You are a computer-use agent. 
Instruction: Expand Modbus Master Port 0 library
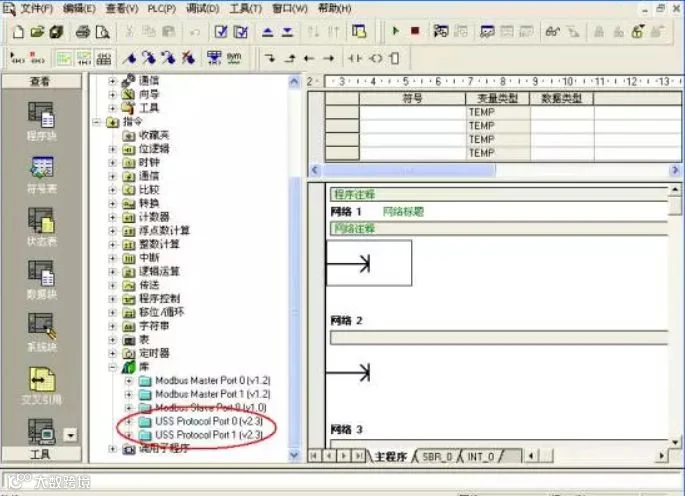click(128, 381)
